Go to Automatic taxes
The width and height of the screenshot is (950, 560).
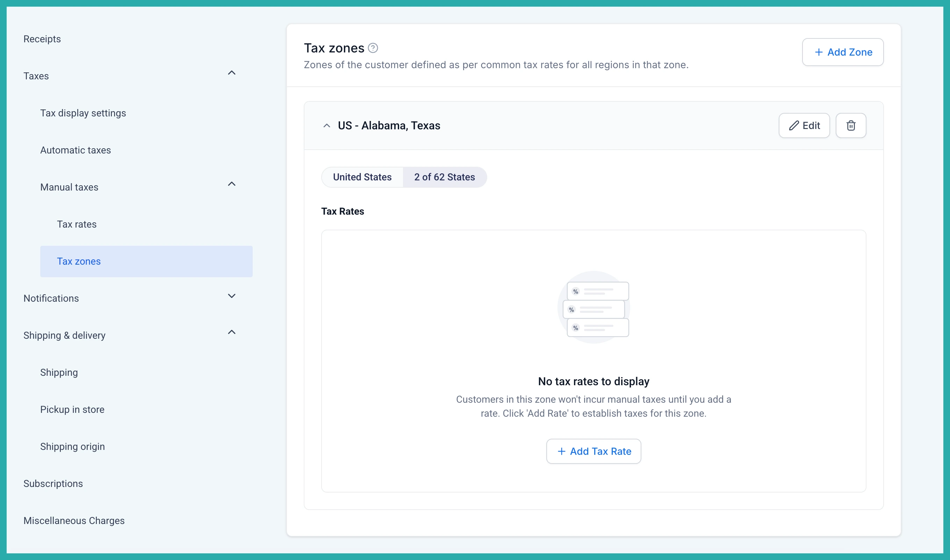75,150
